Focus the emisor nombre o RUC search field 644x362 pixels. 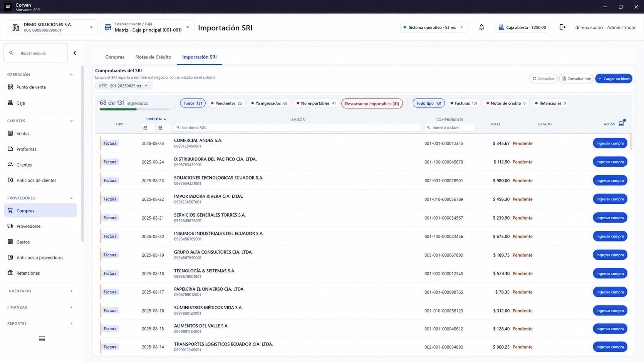pos(297,127)
